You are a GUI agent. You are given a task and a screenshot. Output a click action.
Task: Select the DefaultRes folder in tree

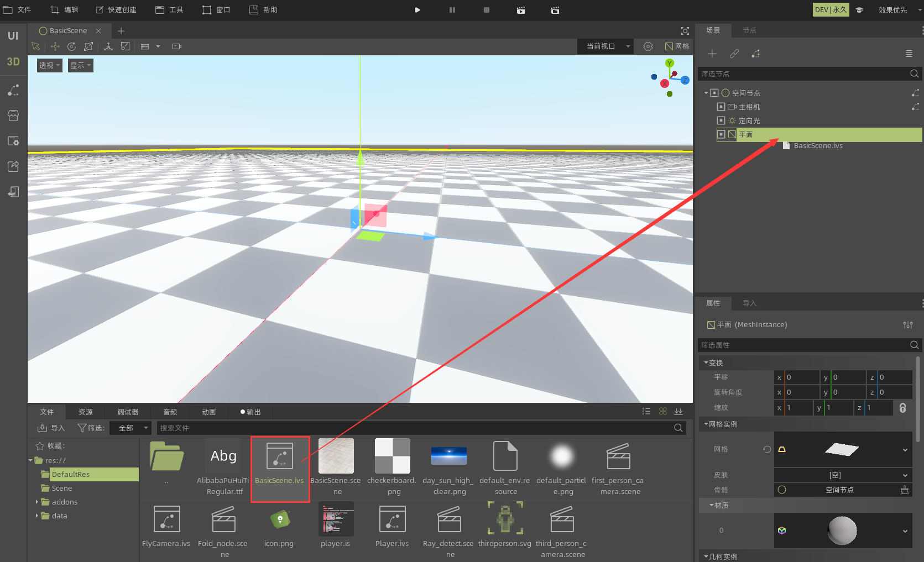pyautogui.click(x=70, y=474)
